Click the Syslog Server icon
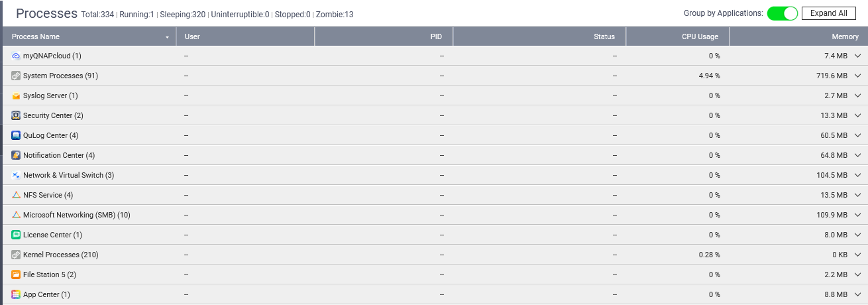868x305 pixels. click(x=16, y=96)
